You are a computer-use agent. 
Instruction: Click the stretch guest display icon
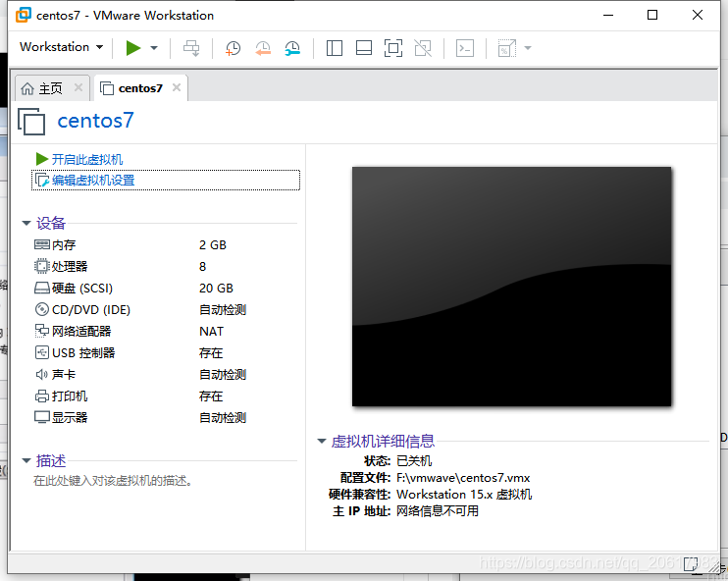(507, 48)
